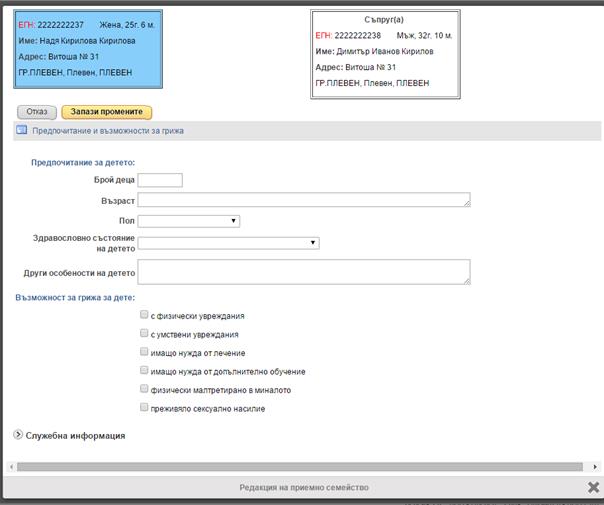
Task: Close the Редакция на приемно семейство dialog
Action: [593, 487]
